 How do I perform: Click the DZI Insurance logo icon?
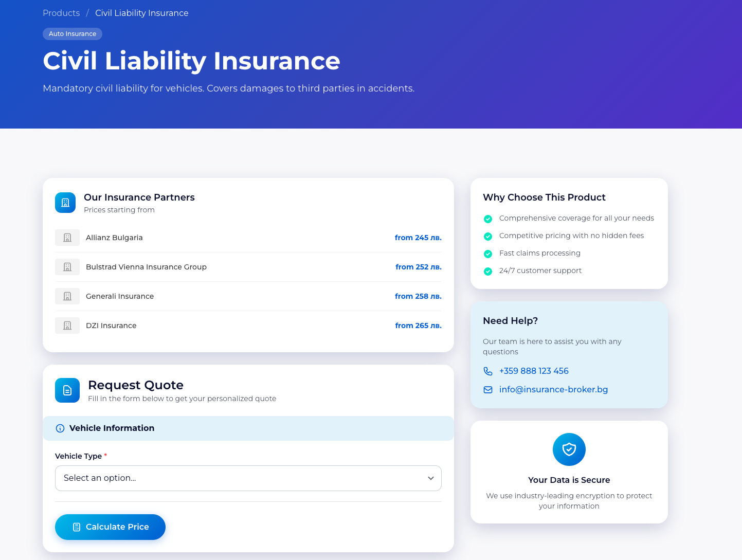(67, 326)
